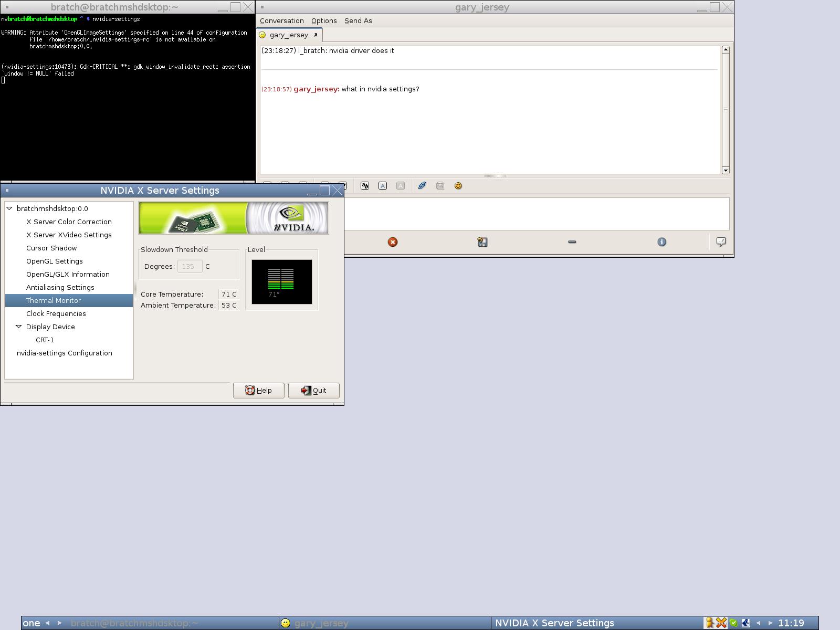The height and width of the screenshot is (630, 840).
Task: Click the blue get info icon
Action: pyautogui.click(x=662, y=242)
